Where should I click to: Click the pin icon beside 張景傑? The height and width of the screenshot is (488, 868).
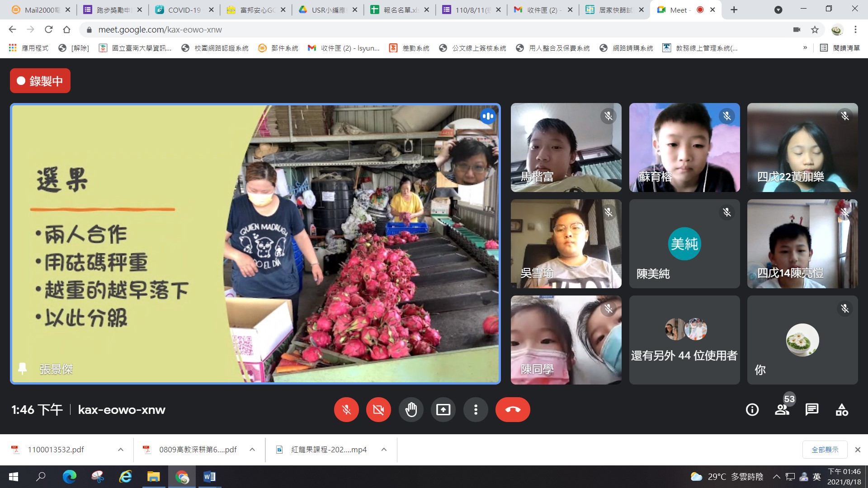click(x=22, y=369)
